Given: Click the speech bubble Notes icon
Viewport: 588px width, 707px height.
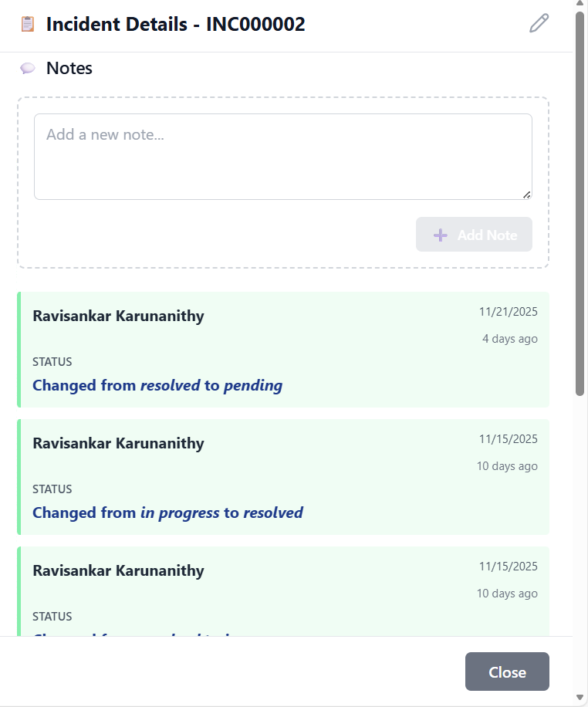Looking at the screenshot, I should pyautogui.click(x=28, y=69).
